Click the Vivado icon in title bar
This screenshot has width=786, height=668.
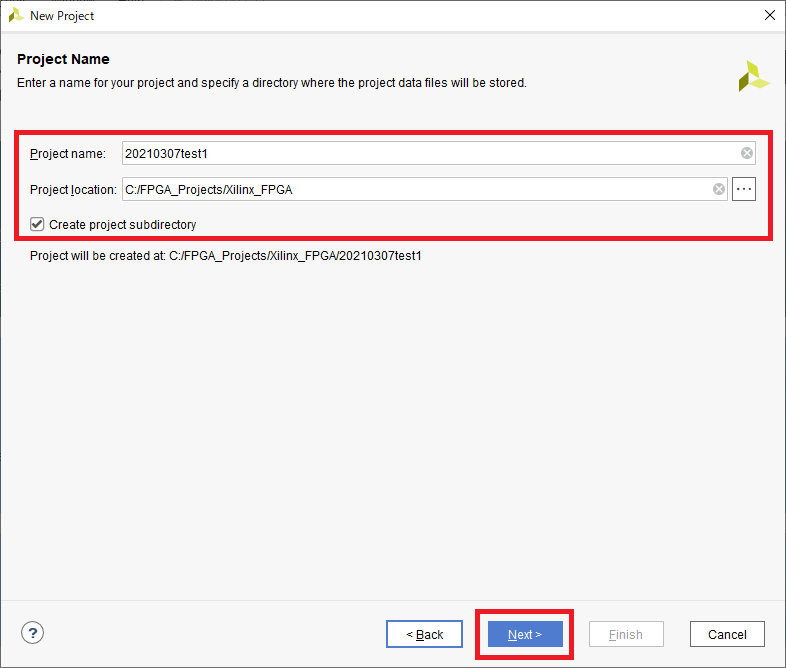(x=16, y=16)
